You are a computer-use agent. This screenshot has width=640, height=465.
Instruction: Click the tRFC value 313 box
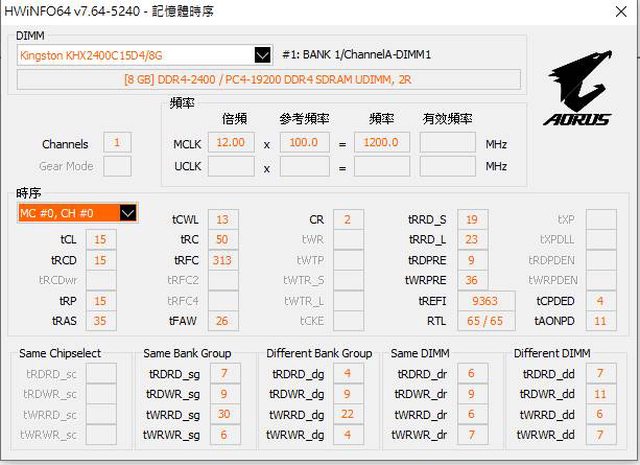(222, 260)
